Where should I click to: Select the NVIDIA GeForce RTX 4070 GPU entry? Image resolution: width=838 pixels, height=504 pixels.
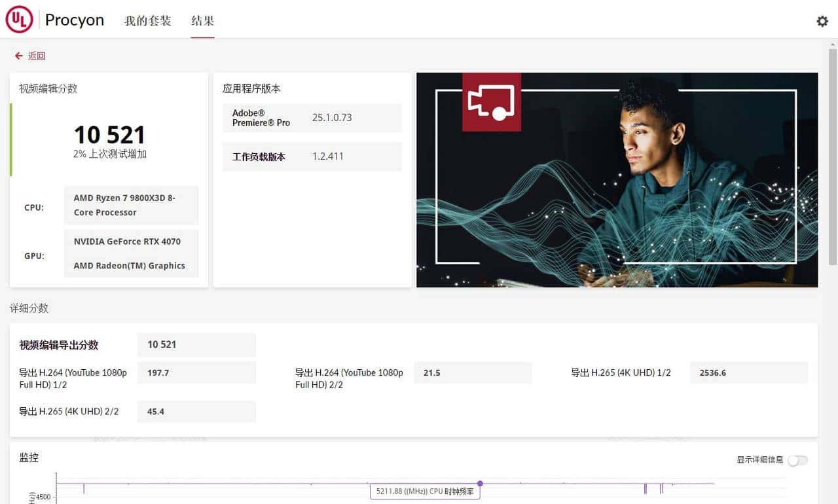[x=127, y=242]
